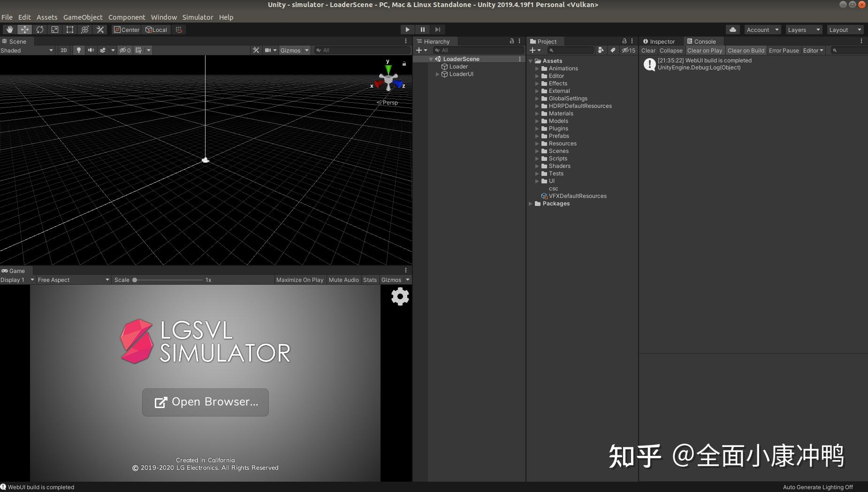Open the Shaded draw mode dropdown

pyautogui.click(x=27, y=50)
